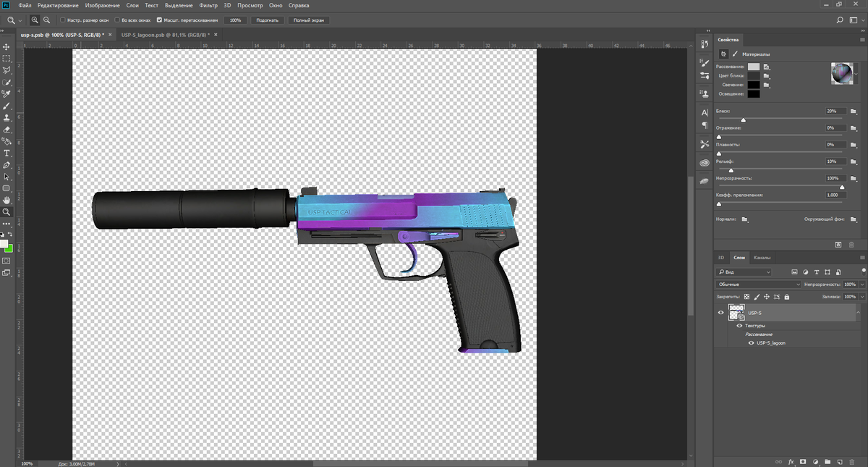Choose Zoom Out mode in options bar
868x467 pixels.
click(x=47, y=20)
